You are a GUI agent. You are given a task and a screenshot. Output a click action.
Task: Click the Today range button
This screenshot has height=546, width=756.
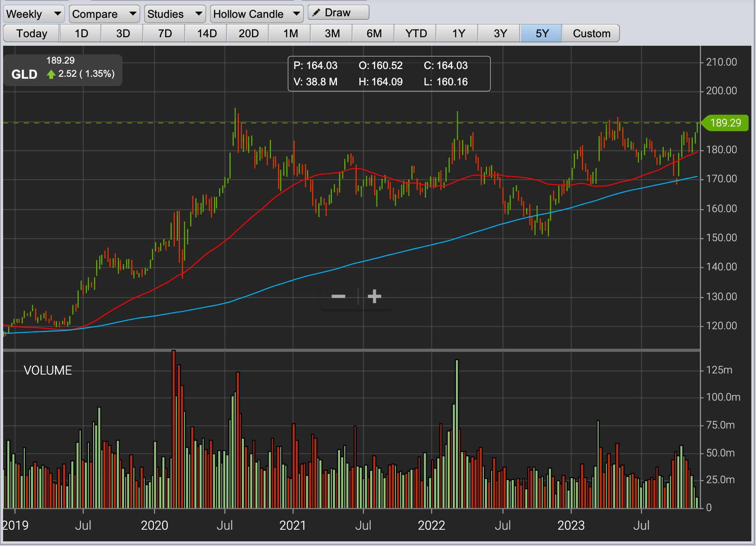click(31, 33)
